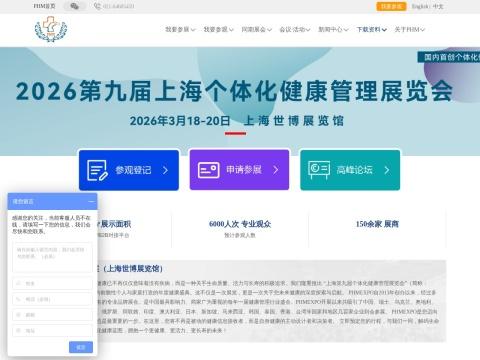Viewport: 480px width, 360px height.
Task: Click the chat widget blue title bar
Action: (52, 201)
